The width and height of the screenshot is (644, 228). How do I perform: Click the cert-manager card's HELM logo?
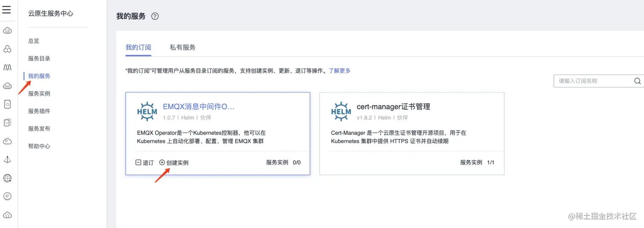[x=341, y=112]
